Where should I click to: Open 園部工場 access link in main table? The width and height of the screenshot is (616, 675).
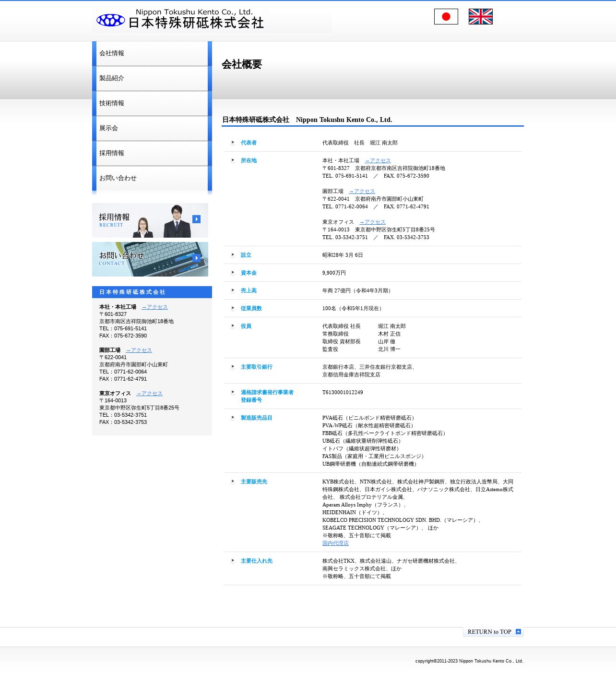362,192
